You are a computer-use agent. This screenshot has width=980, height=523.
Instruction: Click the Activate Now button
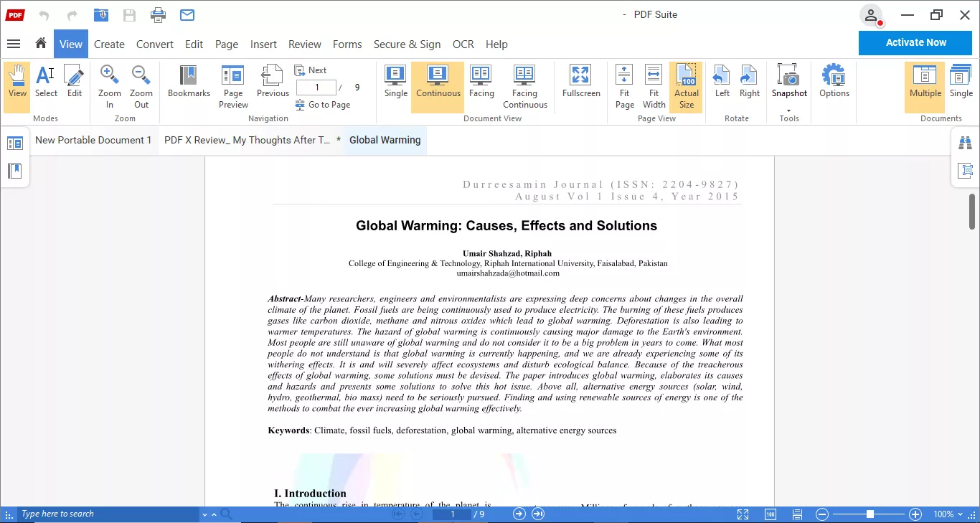pyautogui.click(x=915, y=42)
